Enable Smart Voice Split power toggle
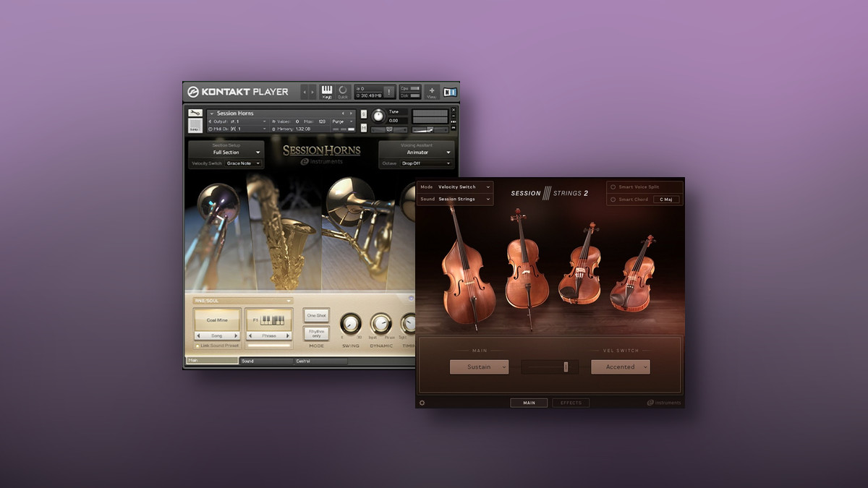The width and height of the screenshot is (868, 488). [613, 187]
